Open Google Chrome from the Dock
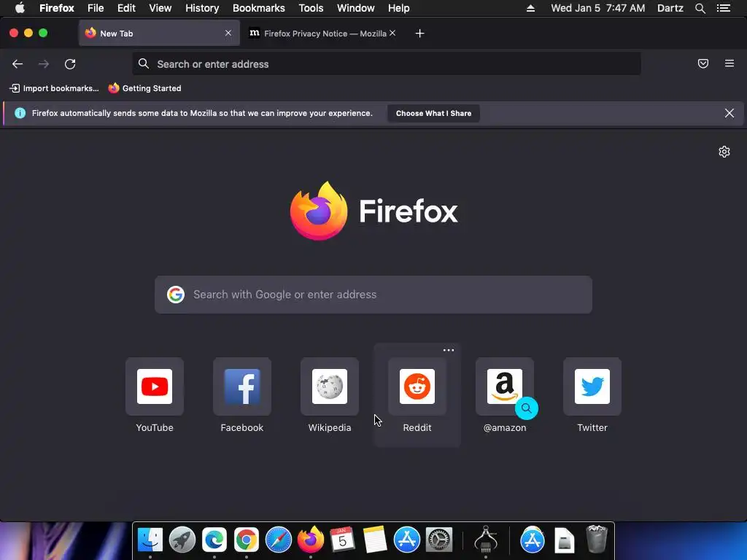Image resolution: width=747 pixels, height=560 pixels. 247,540
